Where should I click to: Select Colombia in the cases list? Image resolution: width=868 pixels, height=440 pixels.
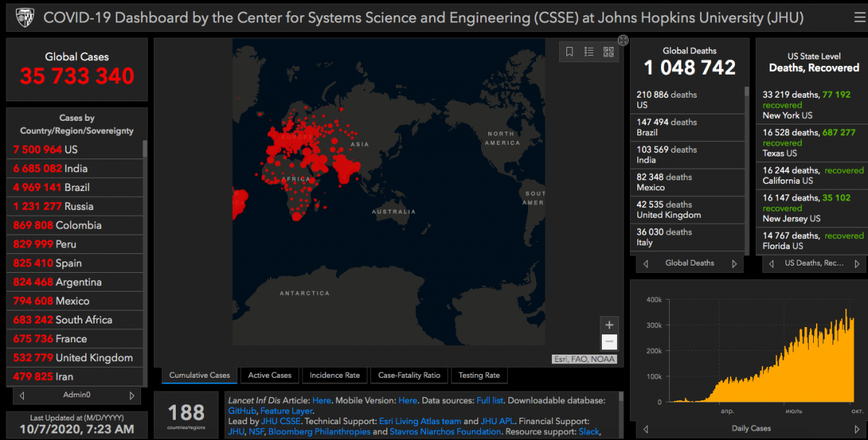(x=76, y=225)
